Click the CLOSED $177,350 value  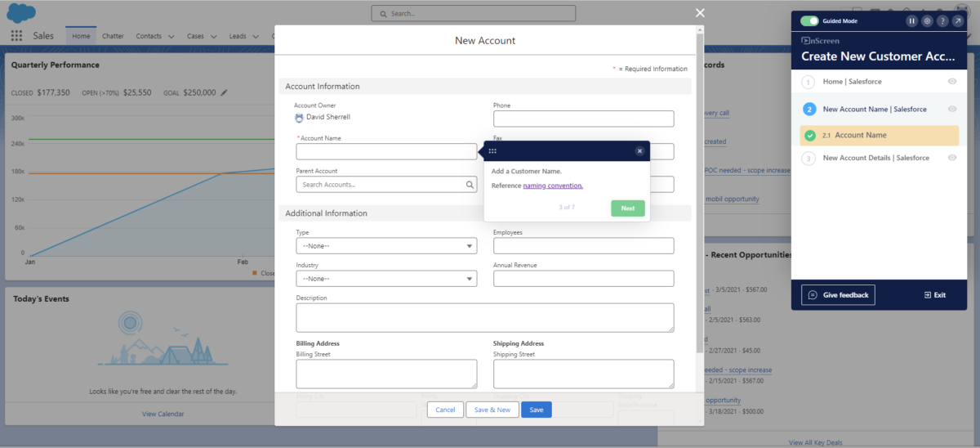pos(53,92)
